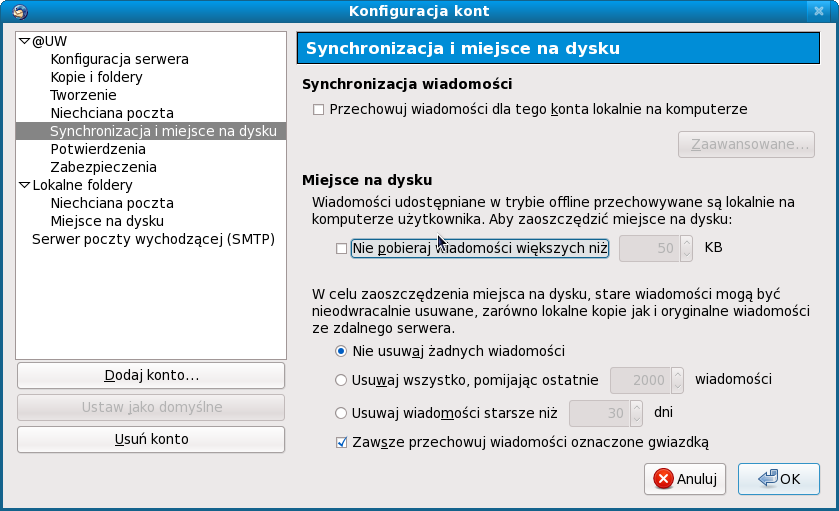Toggle Zawsze przechowuj wiadomości oznaczone gwiazdką
839x511 pixels.
(x=342, y=442)
